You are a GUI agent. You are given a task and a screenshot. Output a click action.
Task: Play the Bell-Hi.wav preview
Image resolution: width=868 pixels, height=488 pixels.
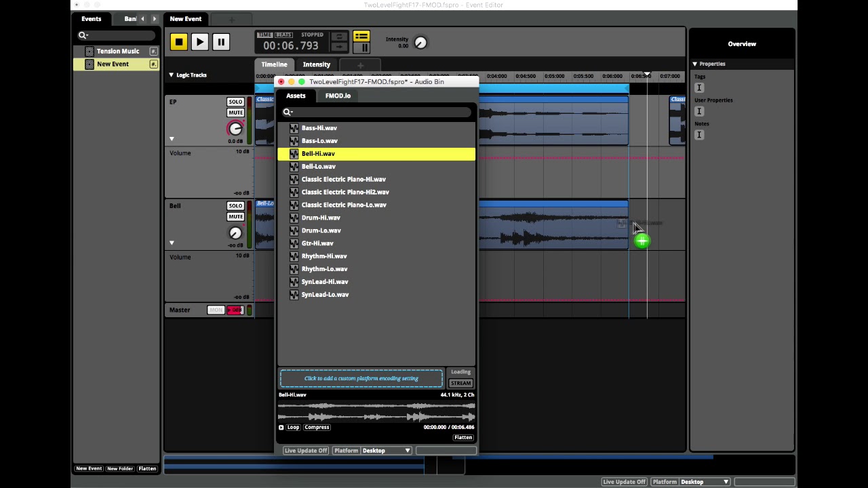click(281, 428)
